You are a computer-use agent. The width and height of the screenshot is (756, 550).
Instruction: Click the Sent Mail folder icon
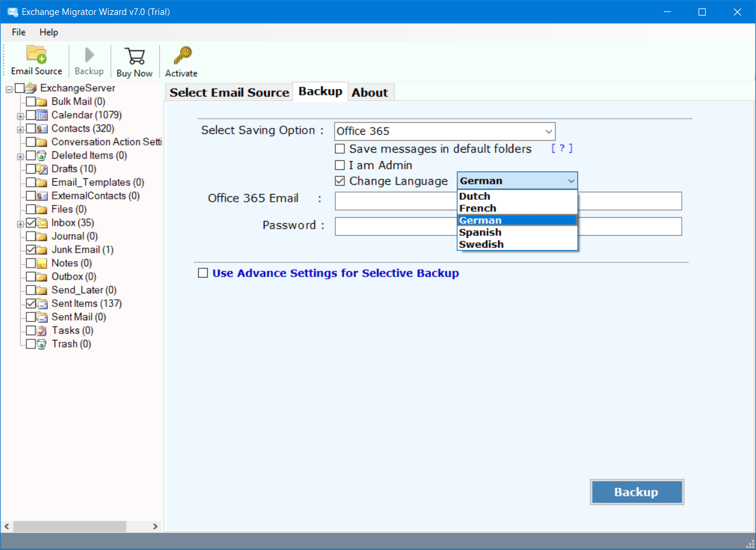pyautogui.click(x=42, y=317)
